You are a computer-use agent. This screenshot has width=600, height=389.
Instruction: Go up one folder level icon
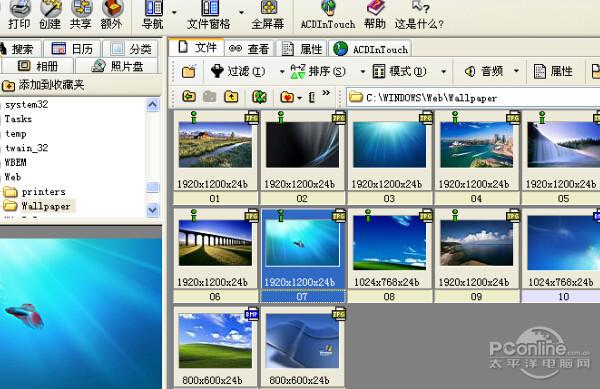coord(231,97)
